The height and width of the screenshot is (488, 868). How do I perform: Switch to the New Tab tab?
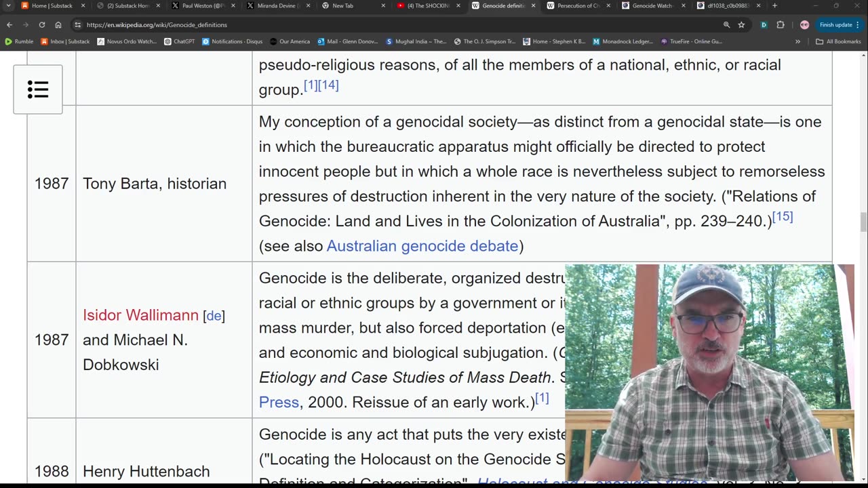tap(342, 6)
